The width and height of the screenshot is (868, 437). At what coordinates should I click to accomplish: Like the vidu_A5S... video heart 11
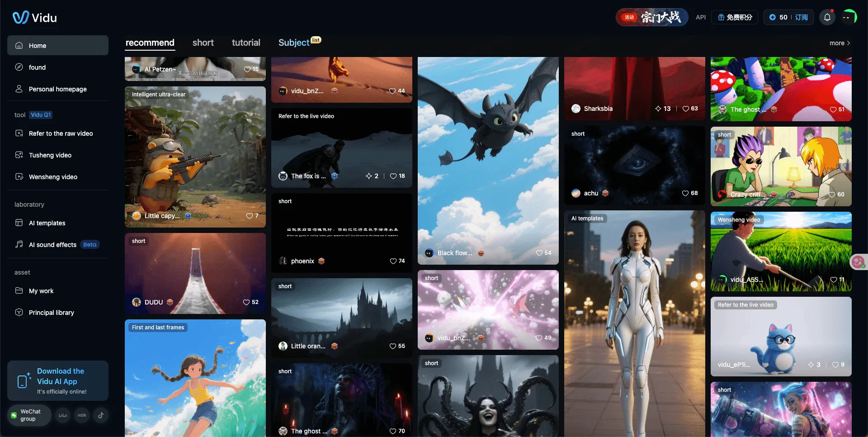click(x=834, y=280)
